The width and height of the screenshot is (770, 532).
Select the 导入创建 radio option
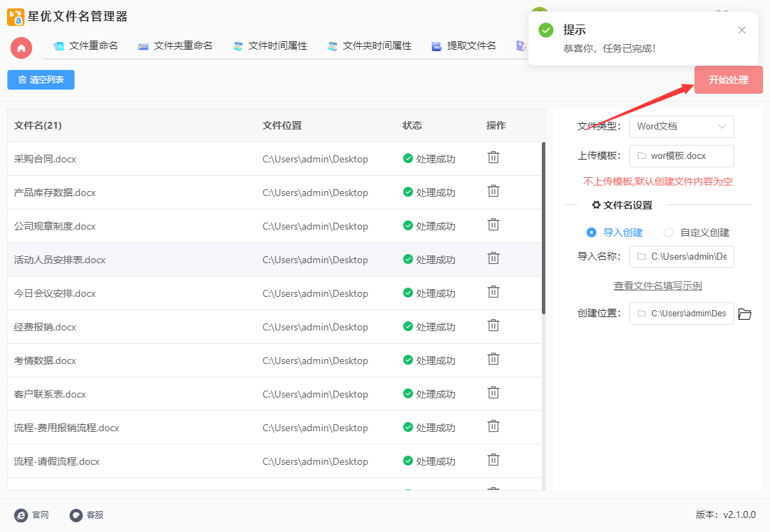click(591, 232)
